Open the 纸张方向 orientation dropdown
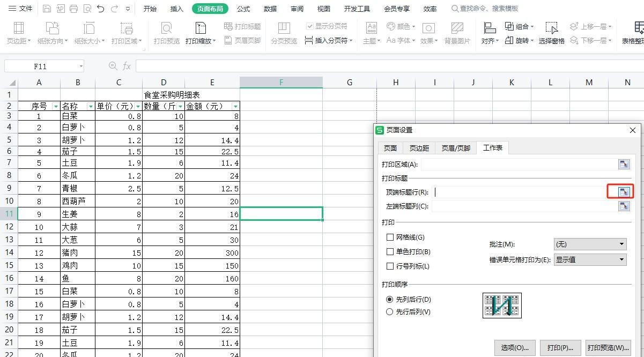The image size is (644, 357). pos(53,33)
